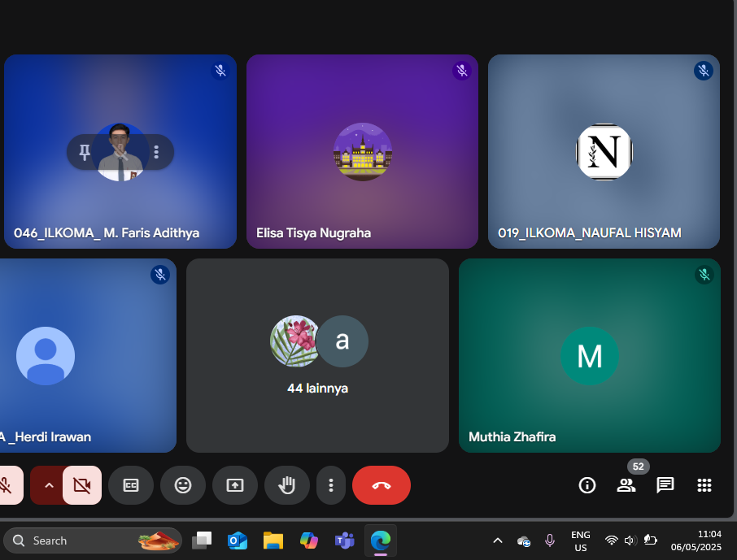Click Elisa Tisya Nugraha's participant tile
The height and width of the screenshot is (560, 737).
click(x=362, y=151)
